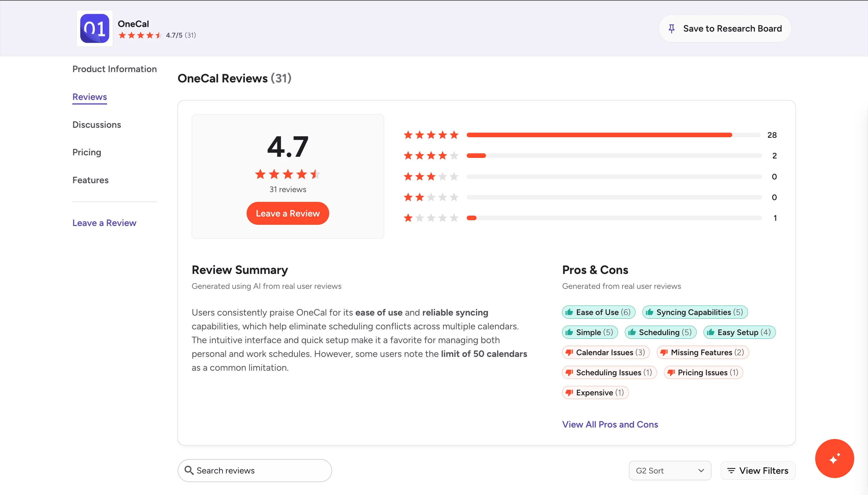The height and width of the screenshot is (495, 868).
Task: Open the Features sidebar item
Action: pyautogui.click(x=90, y=180)
